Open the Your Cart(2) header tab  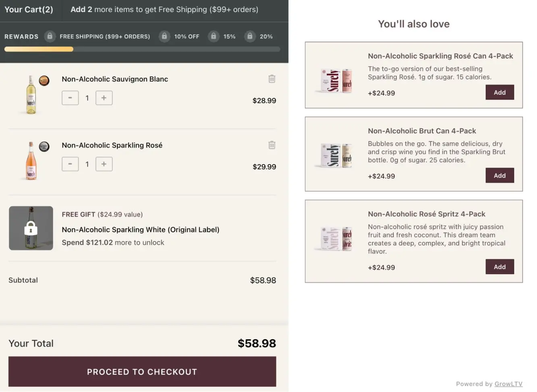29,10
